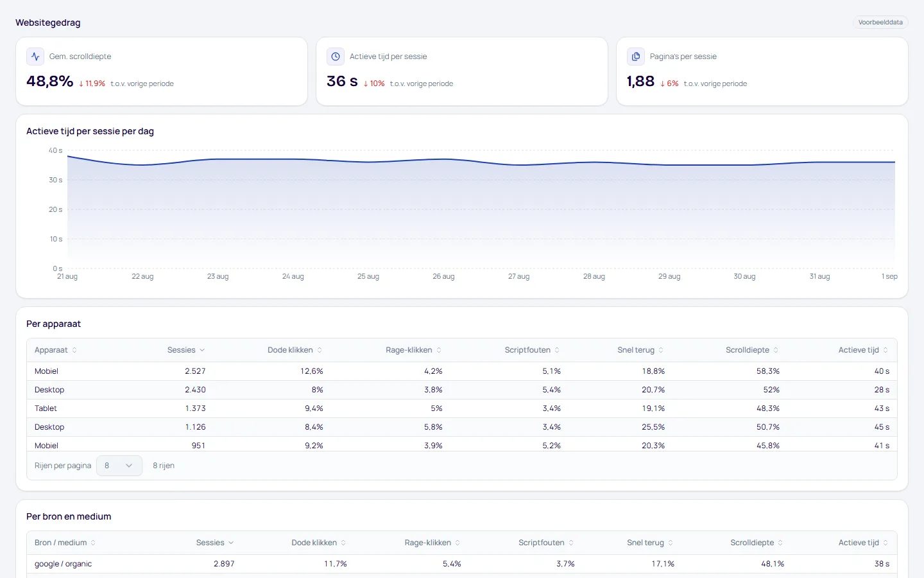
Task: Click the Websitegedrag page heading
Action: click(48, 22)
